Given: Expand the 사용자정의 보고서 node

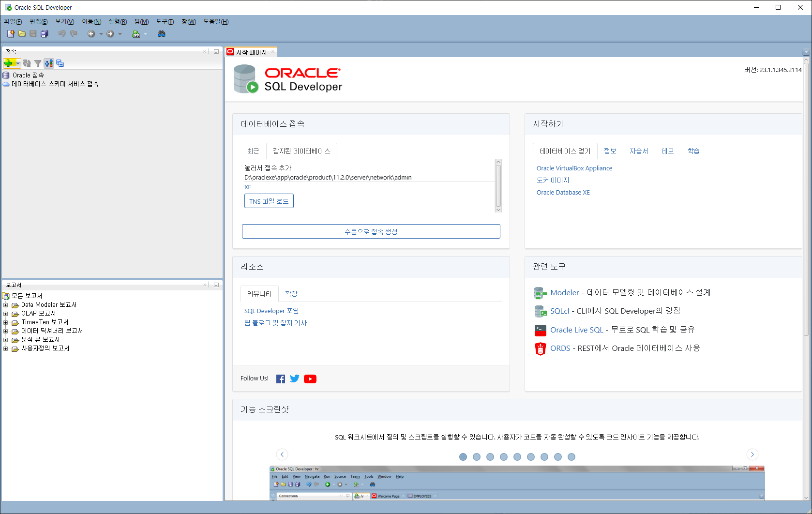Looking at the screenshot, I should (6, 348).
